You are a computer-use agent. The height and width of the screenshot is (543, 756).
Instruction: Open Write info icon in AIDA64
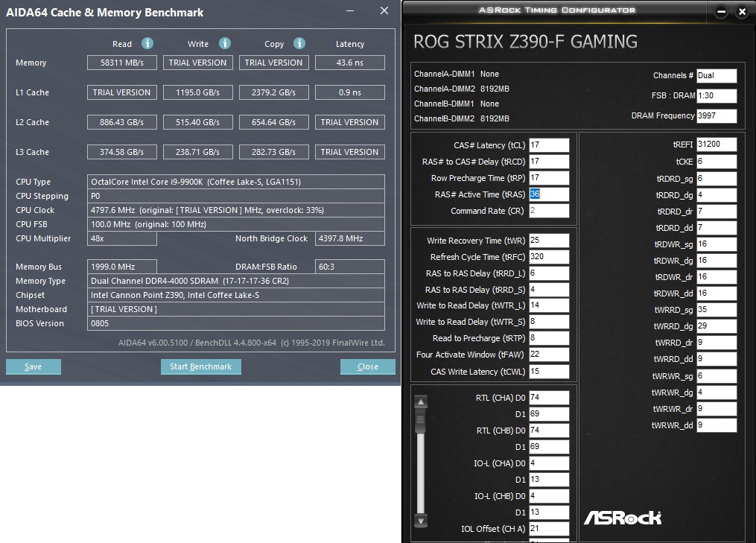click(225, 43)
